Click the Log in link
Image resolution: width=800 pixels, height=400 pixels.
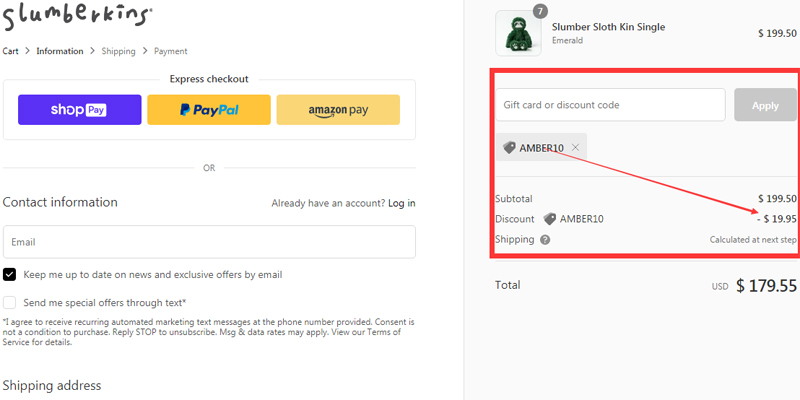402,203
